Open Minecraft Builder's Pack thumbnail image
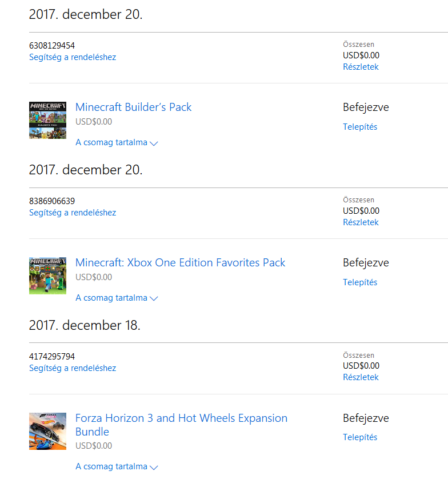 (x=47, y=120)
